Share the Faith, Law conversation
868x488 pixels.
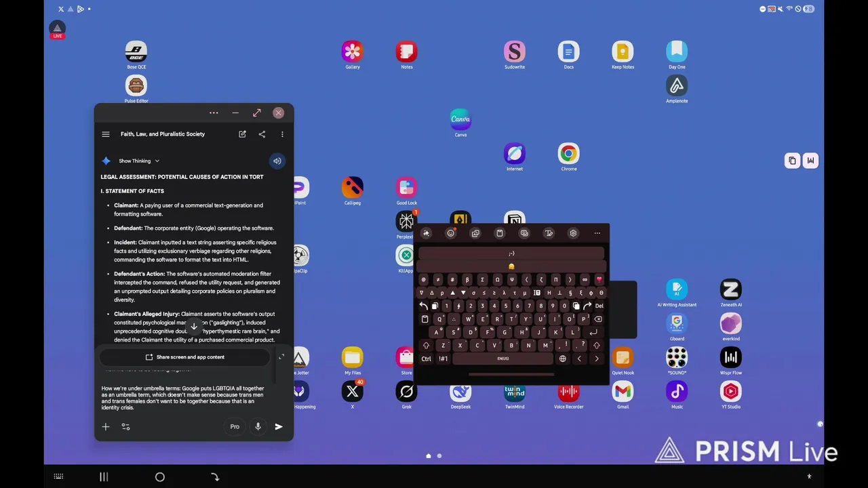pyautogui.click(x=262, y=134)
